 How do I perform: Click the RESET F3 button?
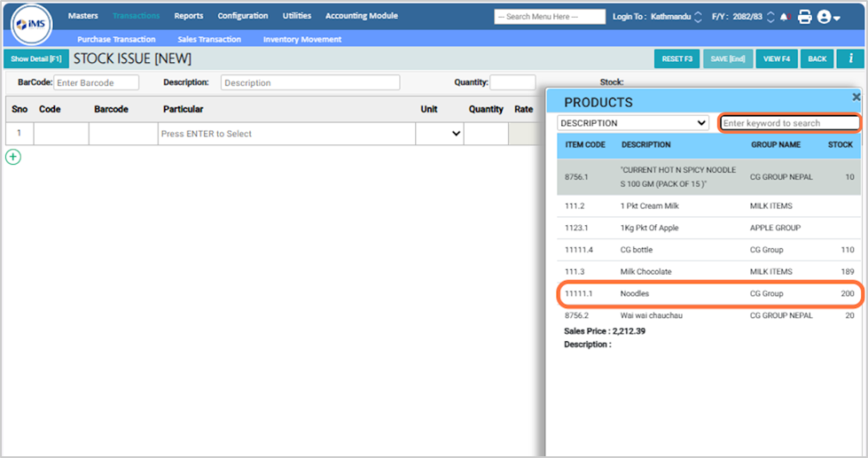point(676,58)
